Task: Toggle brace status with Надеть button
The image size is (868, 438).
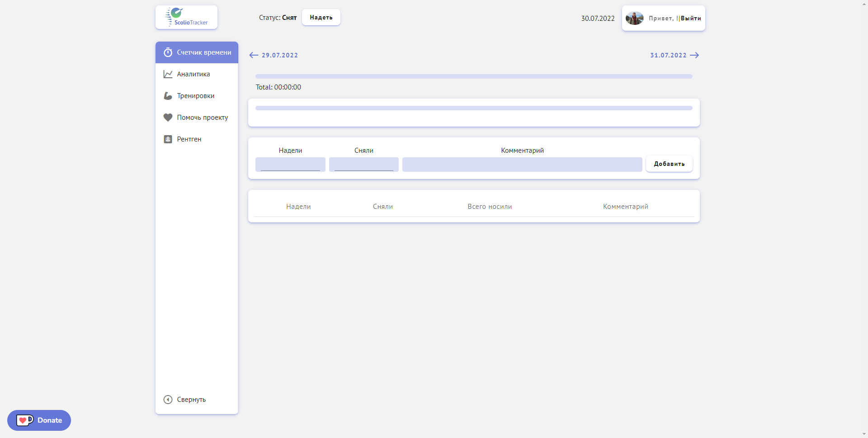Action: tap(321, 18)
